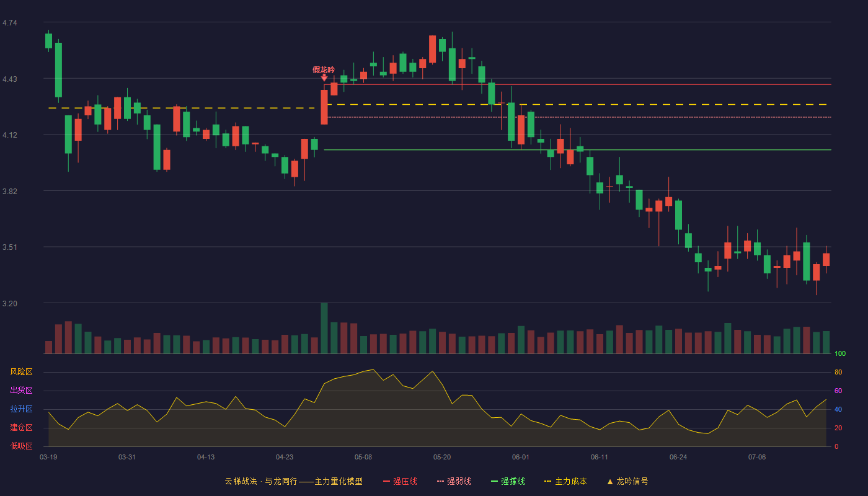Click the 出货区 zone label
868x496 pixels.
pos(21,391)
